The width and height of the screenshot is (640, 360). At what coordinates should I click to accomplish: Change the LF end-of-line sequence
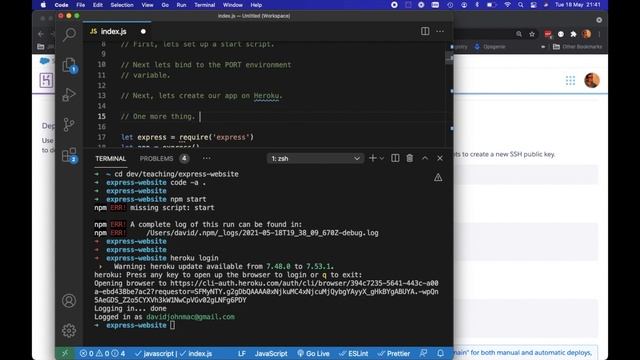click(242, 353)
